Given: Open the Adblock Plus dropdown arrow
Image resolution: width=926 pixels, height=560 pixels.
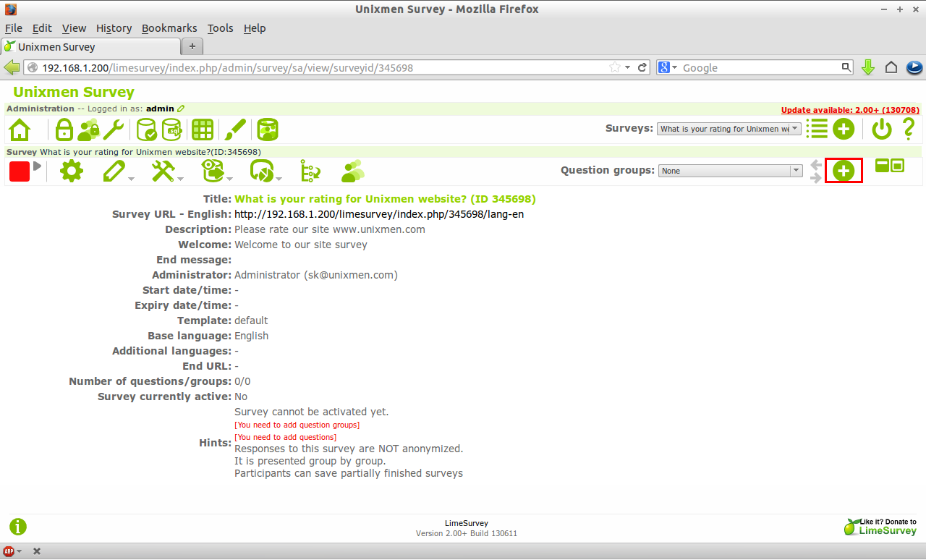Looking at the screenshot, I should pos(20,551).
